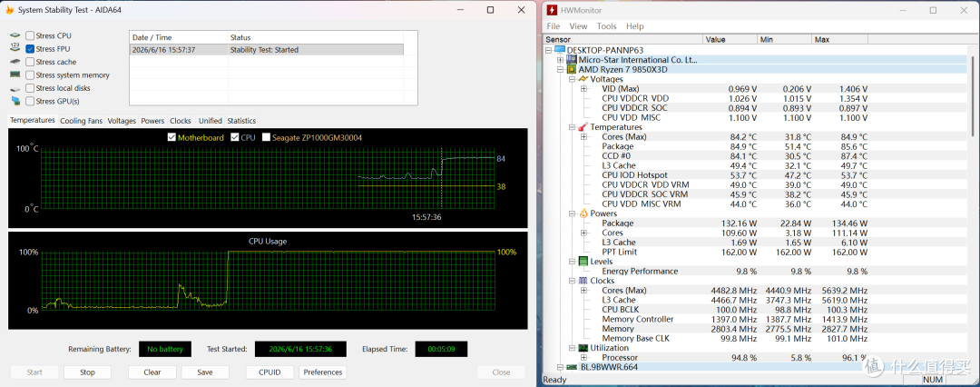The width and height of the screenshot is (980, 387).
Task: Switch to the Statistics tab
Action: coord(241,121)
